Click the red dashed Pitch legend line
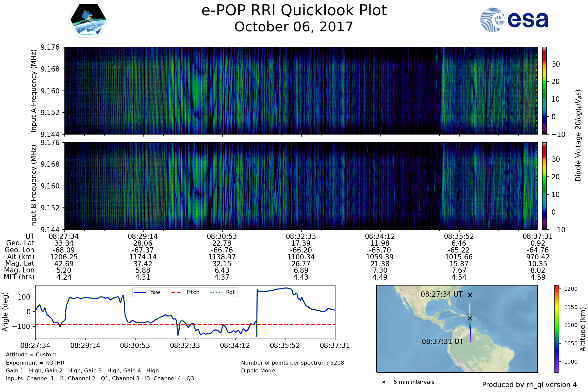Viewport: 588px width, 392px height. tap(176, 292)
